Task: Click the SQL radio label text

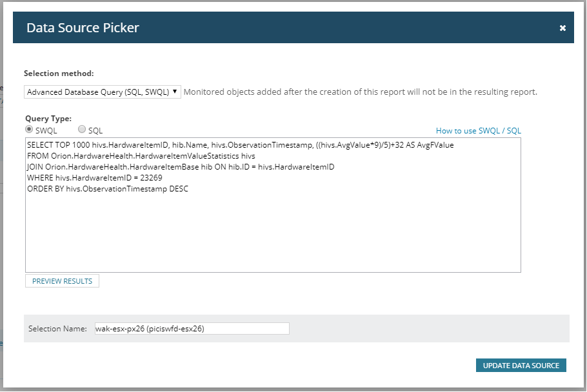Action: click(x=95, y=130)
